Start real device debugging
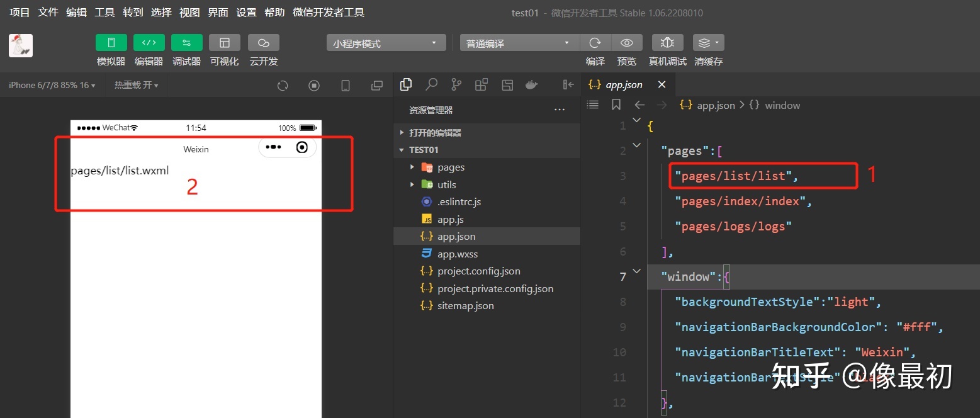Screen dimensions: 980x418 [668, 43]
